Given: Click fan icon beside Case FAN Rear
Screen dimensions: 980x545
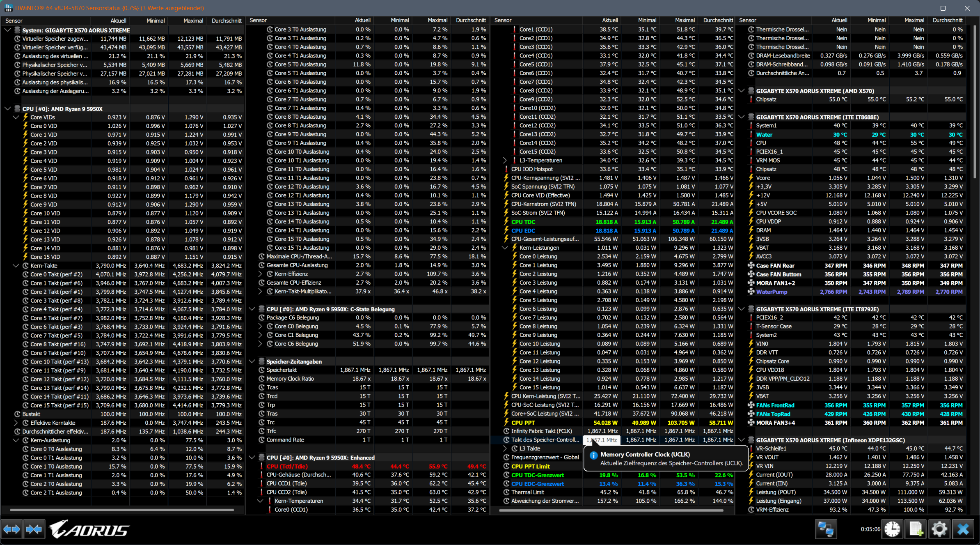Looking at the screenshot, I should 751,266.
